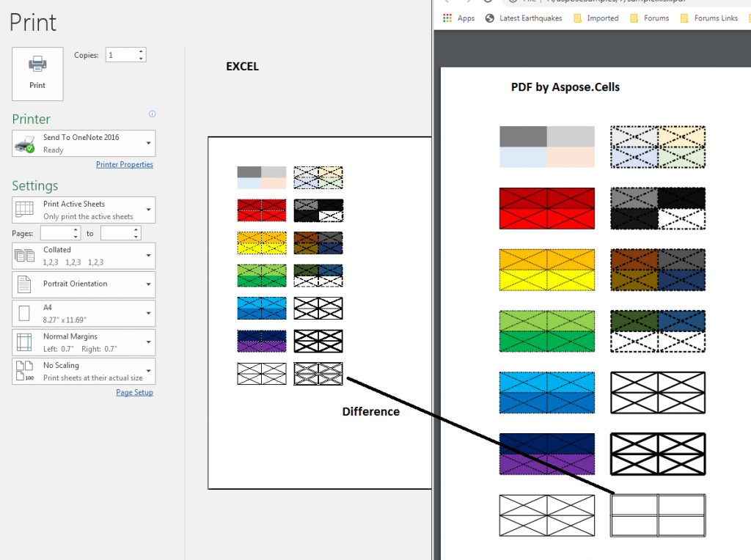Open the printer info icon next to Printer
Image resolution: width=751 pixels, height=560 pixels.
(x=153, y=114)
